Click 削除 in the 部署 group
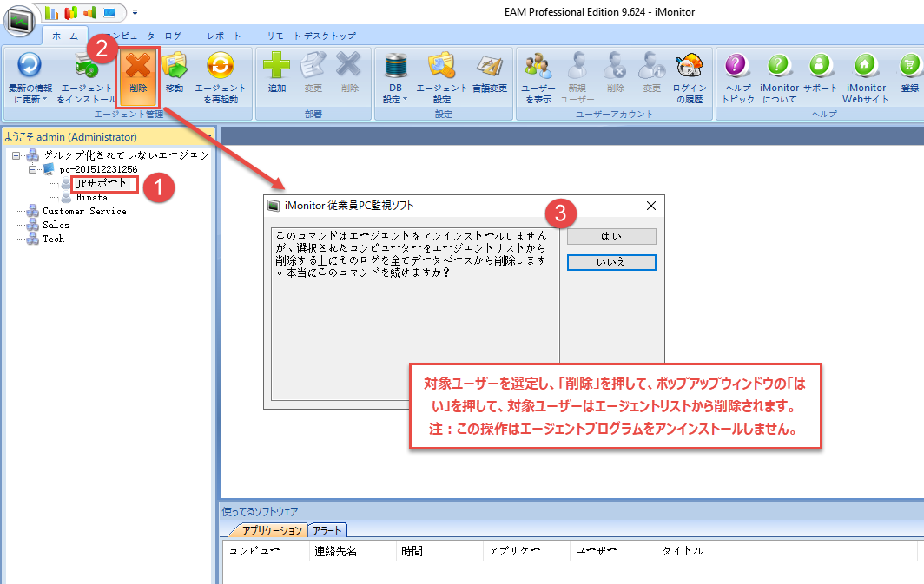 (349, 73)
